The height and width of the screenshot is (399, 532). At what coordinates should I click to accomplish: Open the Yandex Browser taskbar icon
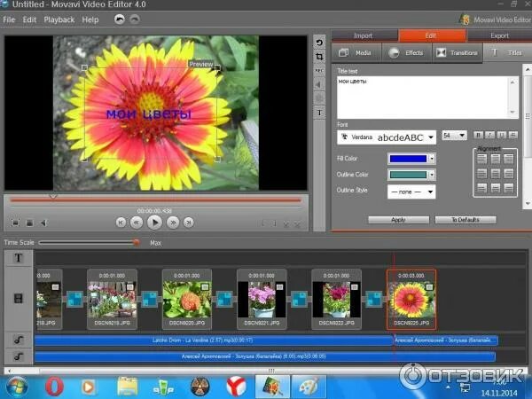pos(236,386)
